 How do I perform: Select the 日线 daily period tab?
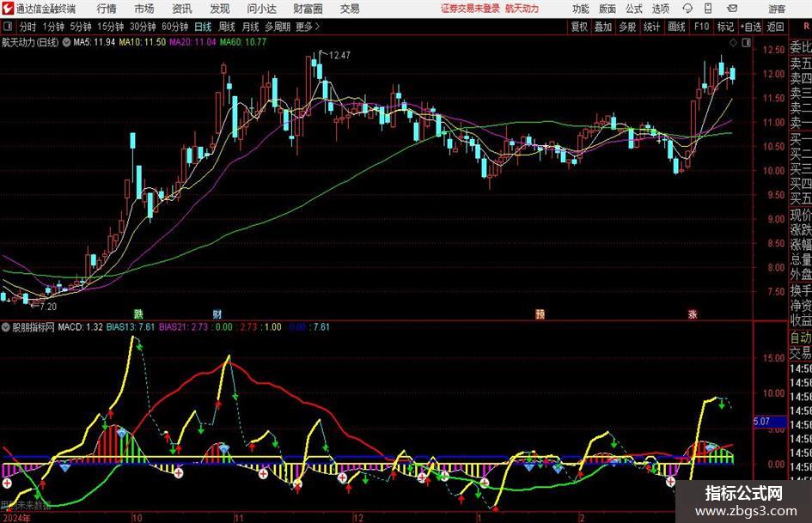click(203, 27)
